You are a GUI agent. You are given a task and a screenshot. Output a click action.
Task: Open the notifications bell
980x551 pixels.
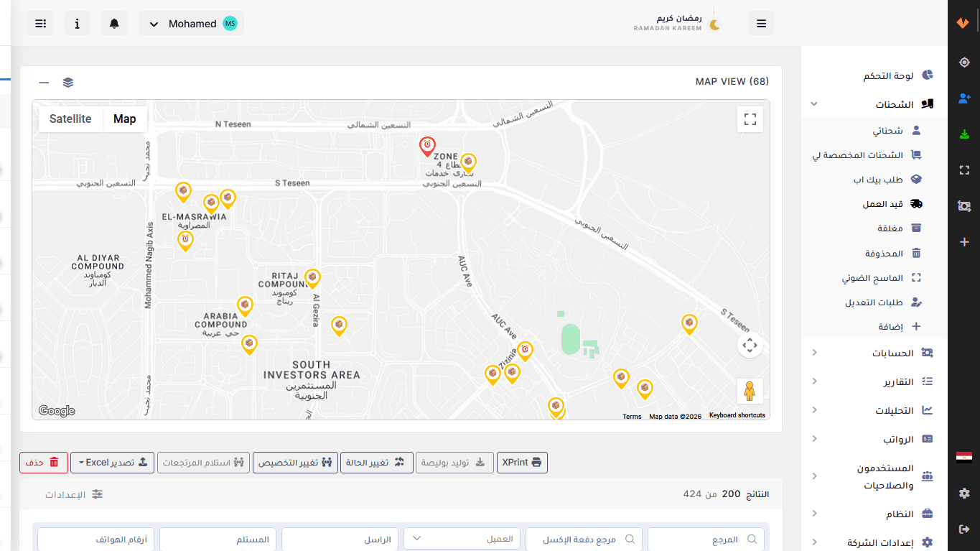pyautogui.click(x=113, y=22)
